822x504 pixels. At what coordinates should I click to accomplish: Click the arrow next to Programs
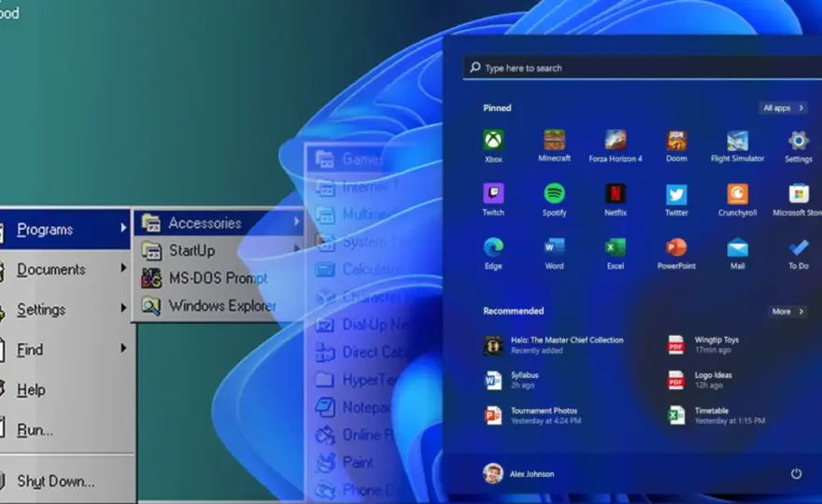pos(123,228)
